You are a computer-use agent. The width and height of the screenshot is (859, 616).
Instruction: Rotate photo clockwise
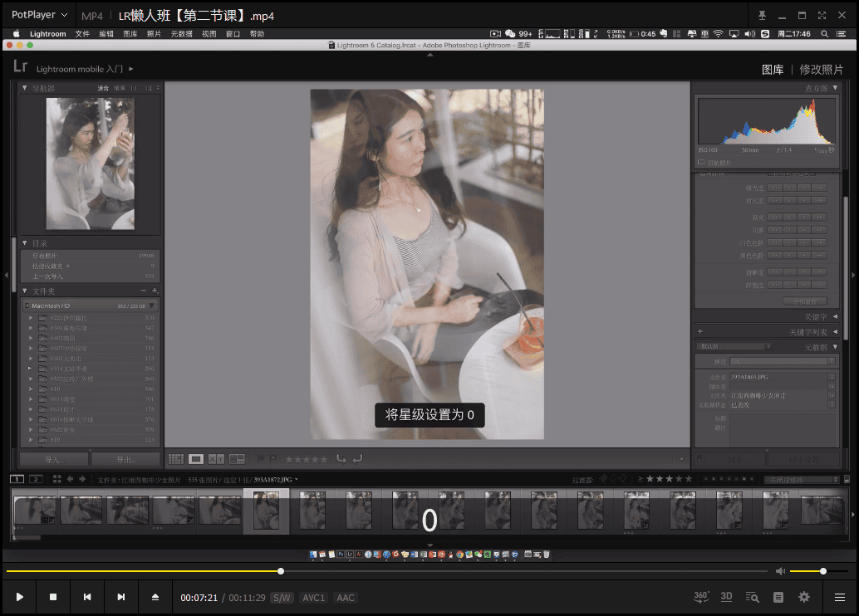pos(358,459)
